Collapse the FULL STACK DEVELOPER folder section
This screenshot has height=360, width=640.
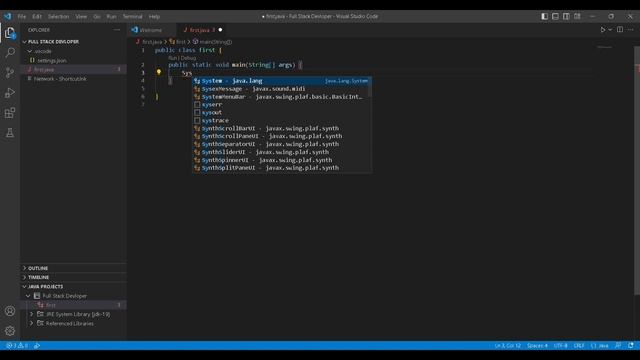(x=24, y=42)
